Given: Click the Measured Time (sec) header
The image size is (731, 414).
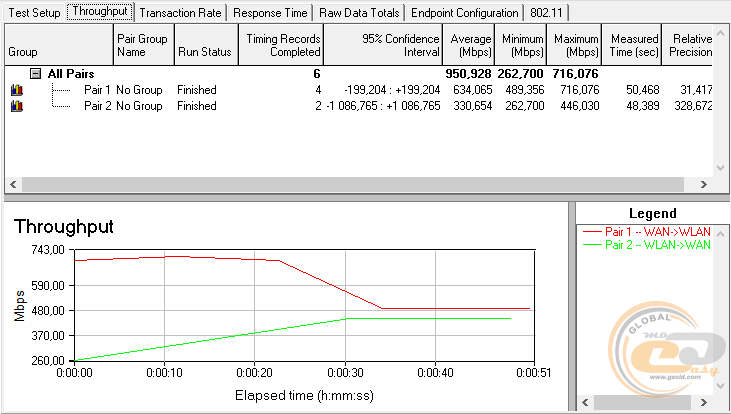Looking at the screenshot, I should pyautogui.click(x=632, y=45).
